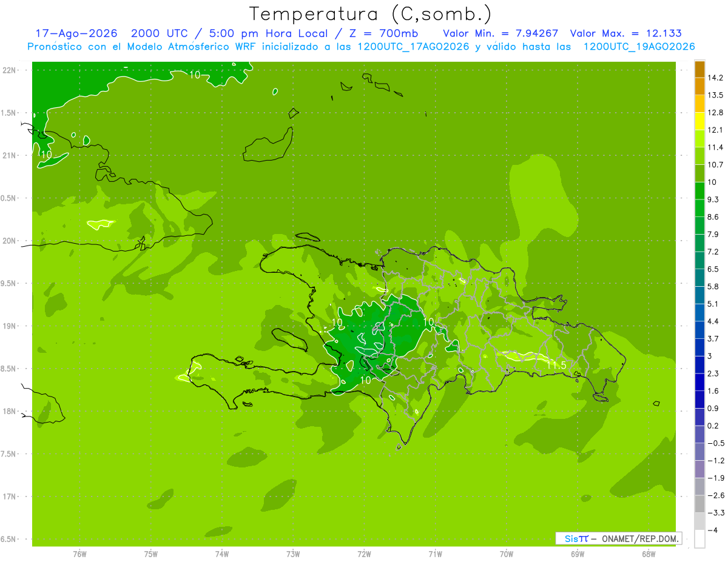Click the '9.3' legend value

(x=713, y=199)
